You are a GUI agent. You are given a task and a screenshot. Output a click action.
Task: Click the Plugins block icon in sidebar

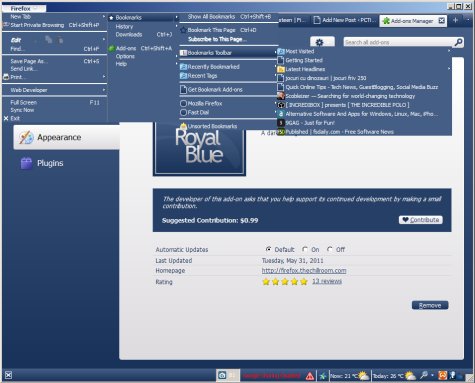(x=26, y=163)
